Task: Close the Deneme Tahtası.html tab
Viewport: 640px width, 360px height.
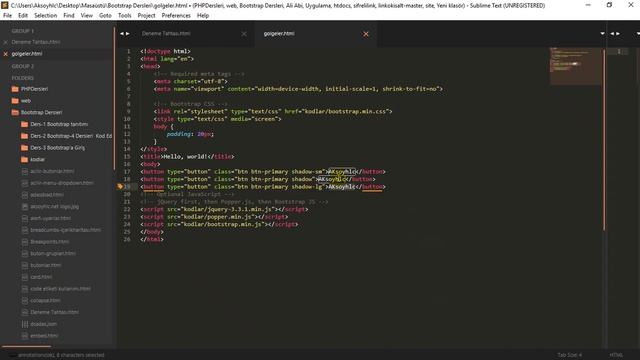Action: (244, 34)
